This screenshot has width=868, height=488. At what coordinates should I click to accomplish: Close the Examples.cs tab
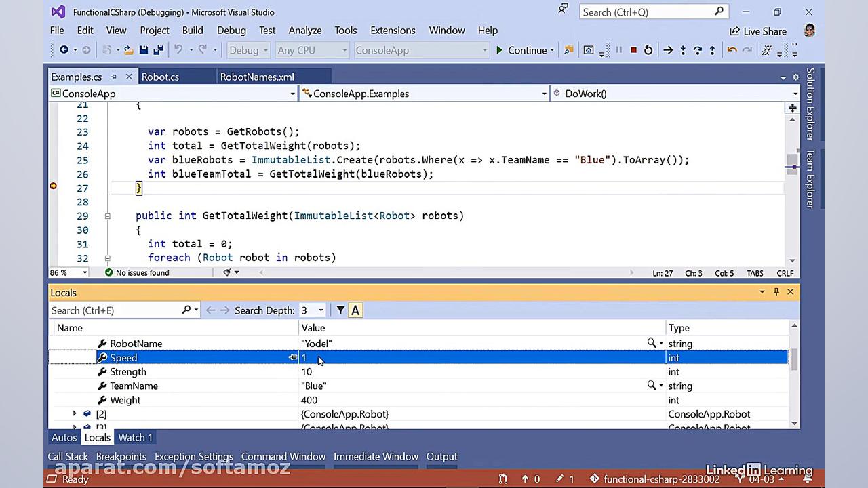[x=129, y=77]
